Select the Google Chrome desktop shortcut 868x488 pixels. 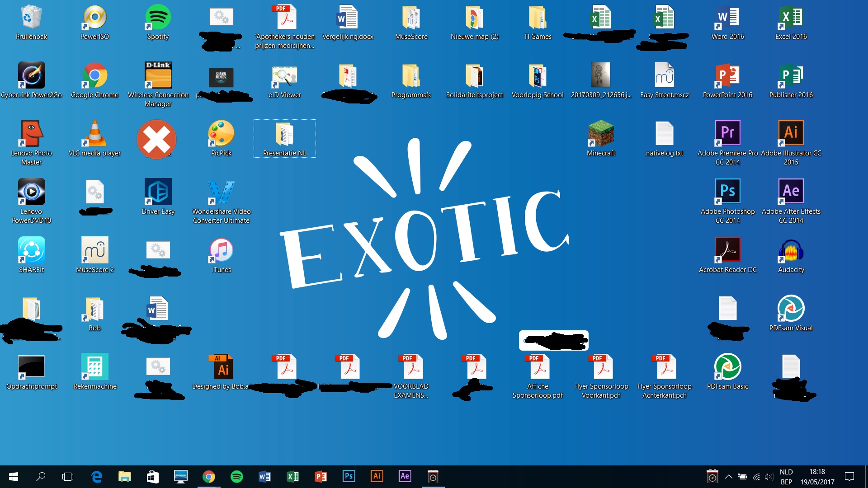click(94, 76)
